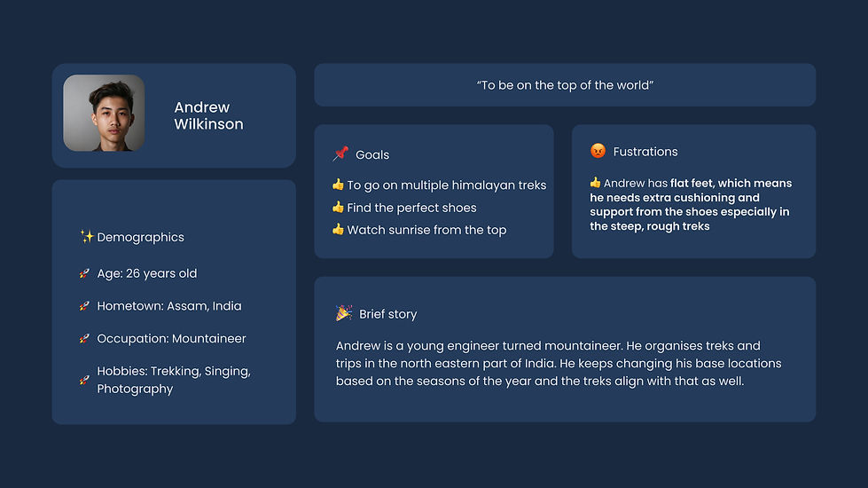The image size is (868, 488).
Task: Click the "Occupation: Mountaineer" line
Action: [171, 339]
